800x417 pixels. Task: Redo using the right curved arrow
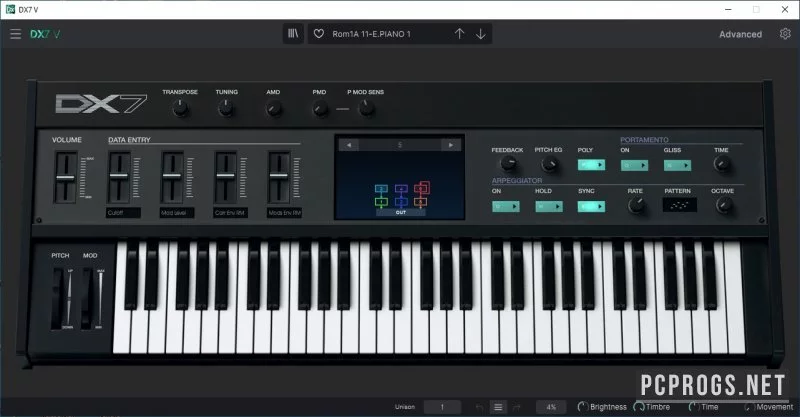[x=517, y=407]
